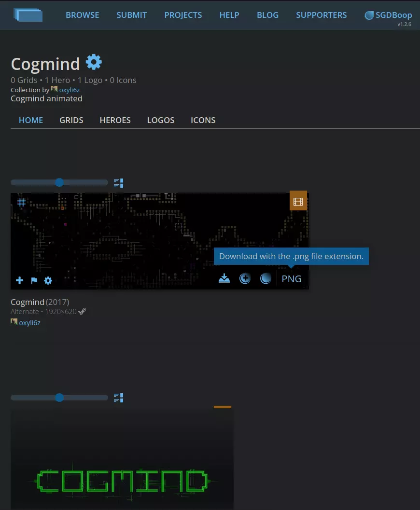
Task: Click the SGDBoop text link
Action: click(393, 15)
